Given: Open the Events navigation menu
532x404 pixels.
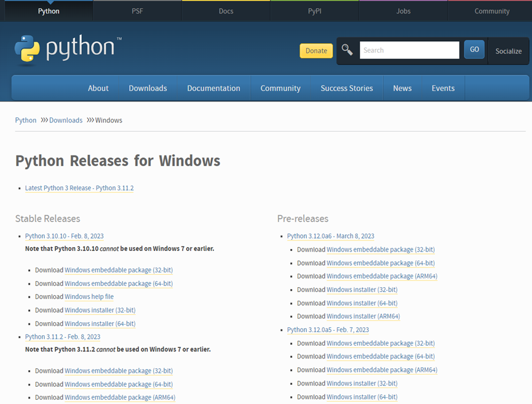Looking at the screenshot, I should coord(443,88).
